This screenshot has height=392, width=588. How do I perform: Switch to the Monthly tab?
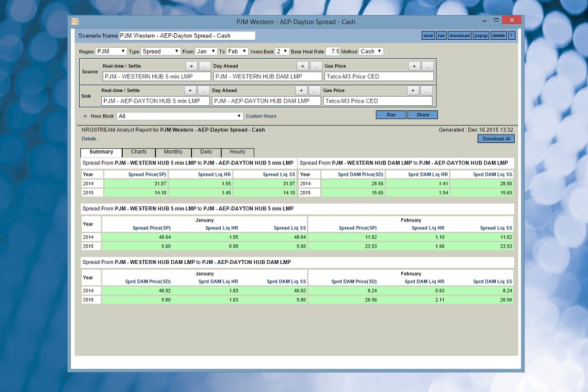click(173, 152)
